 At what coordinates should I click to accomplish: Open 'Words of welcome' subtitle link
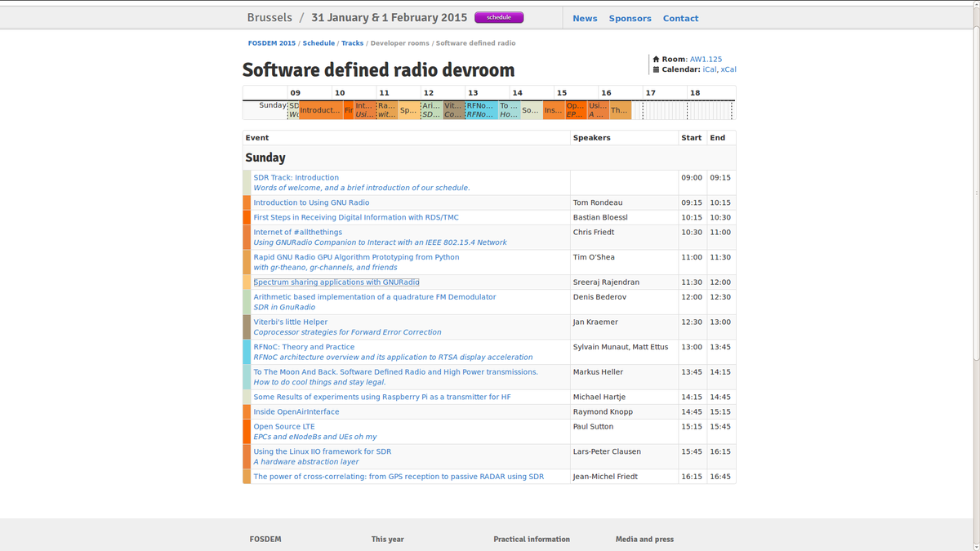pos(362,188)
